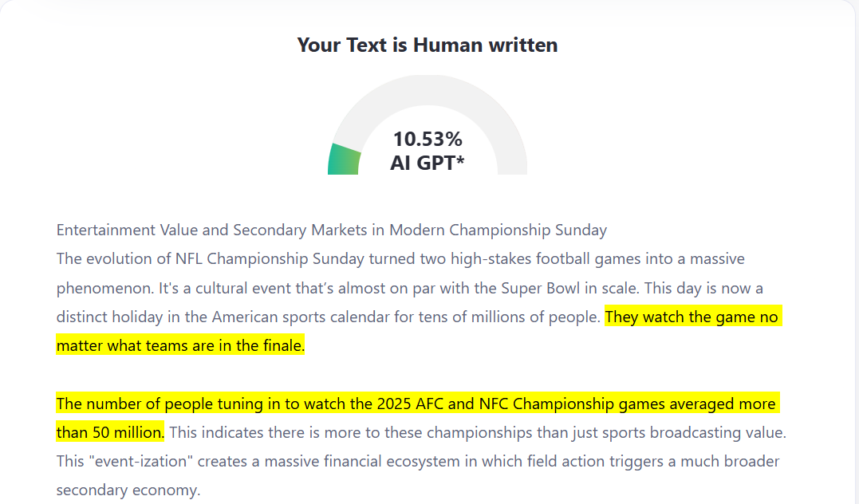Screen dimensions: 859x504
Task: Click the "AI GPT*" label under the score
Action: coord(428,163)
